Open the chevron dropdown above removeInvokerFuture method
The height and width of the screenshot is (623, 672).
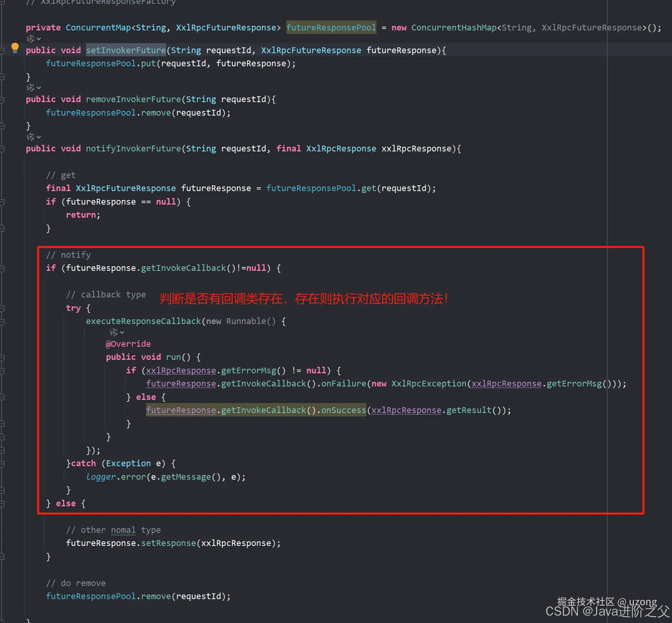[39, 88]
